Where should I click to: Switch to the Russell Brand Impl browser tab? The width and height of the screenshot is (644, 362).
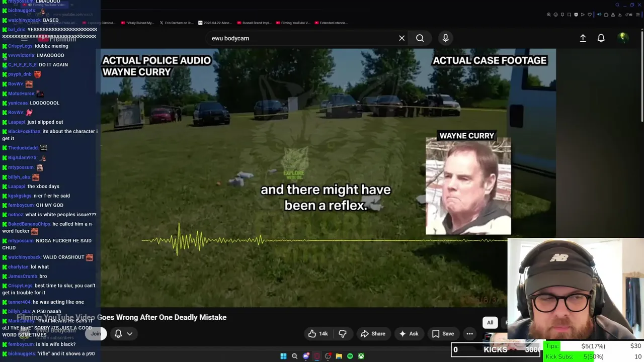pyautogui.click(x=254, y=23)
